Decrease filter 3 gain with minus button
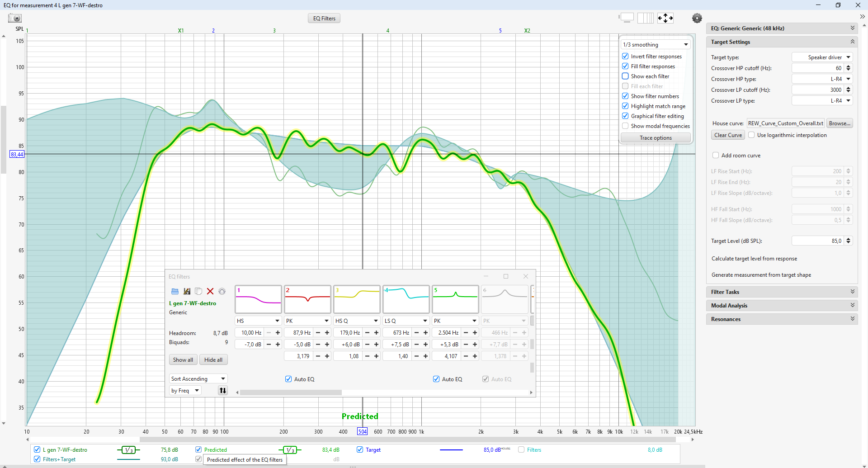This screenshot has height=468, width=868. (367, 345)
